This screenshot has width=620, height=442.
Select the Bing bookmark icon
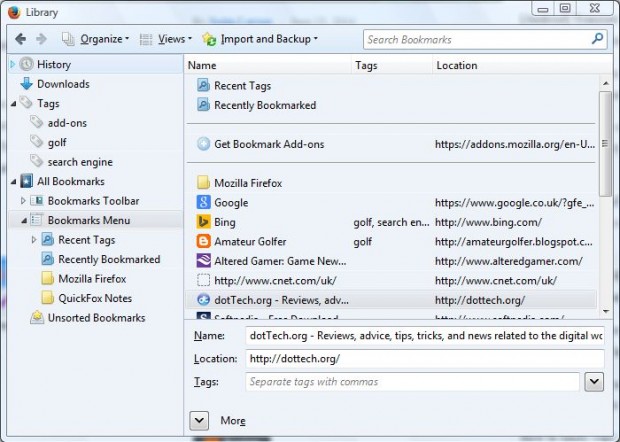click(203, 222)
